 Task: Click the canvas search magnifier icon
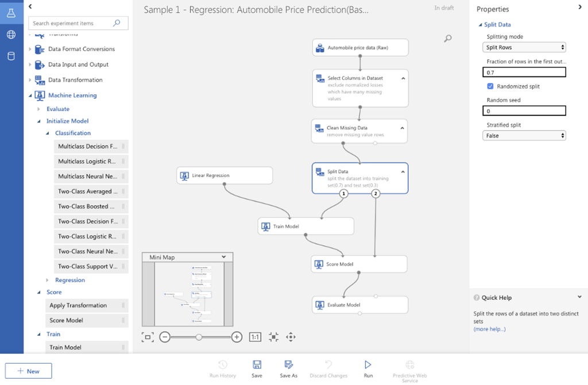[x=448, y=38]
